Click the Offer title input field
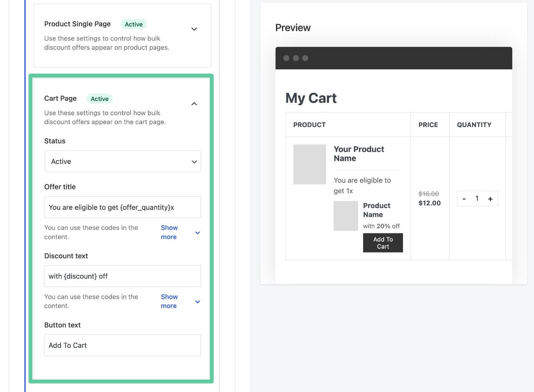The height and width of the screenshot is (392, 534). click(x=122, y=207)
